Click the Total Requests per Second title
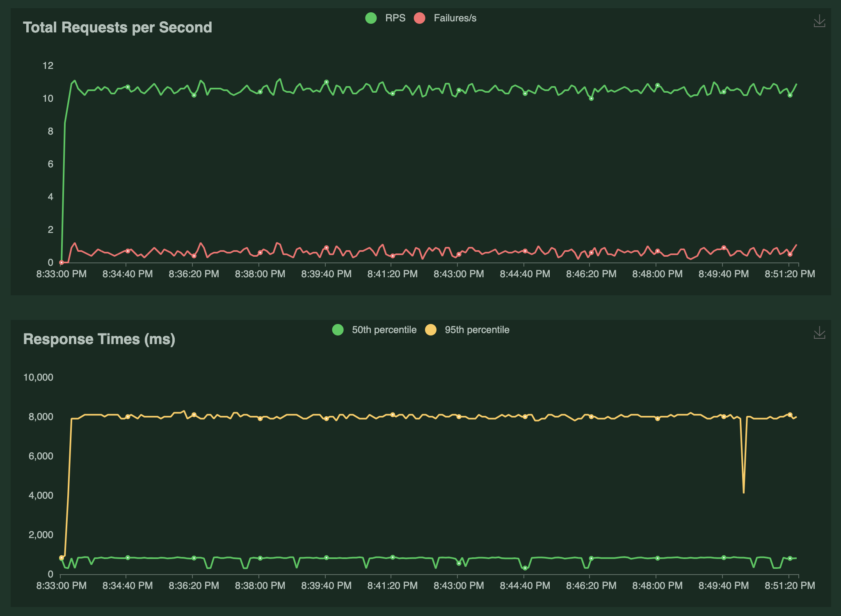The image size is (841, 616). point(117,27)
